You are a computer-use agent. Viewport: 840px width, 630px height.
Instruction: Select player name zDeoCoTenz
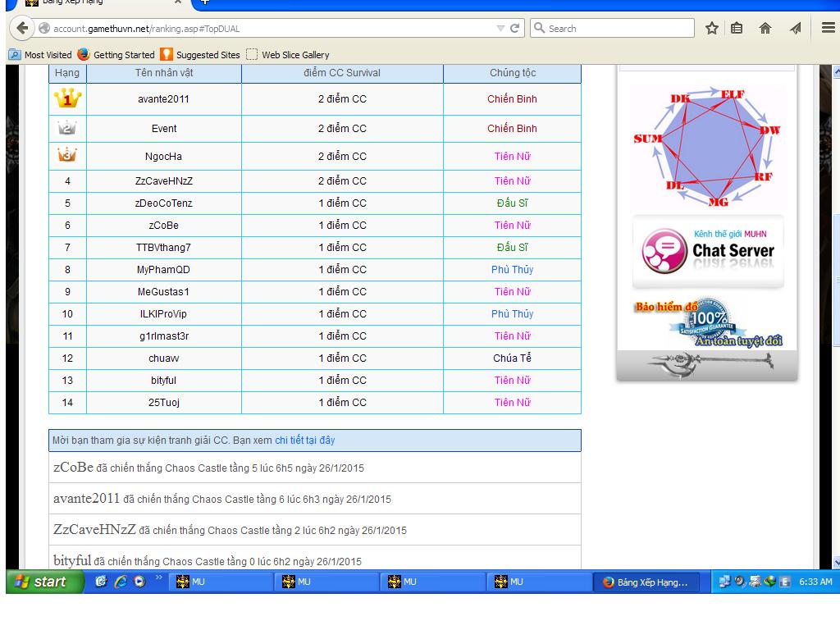tap(163, 203)
